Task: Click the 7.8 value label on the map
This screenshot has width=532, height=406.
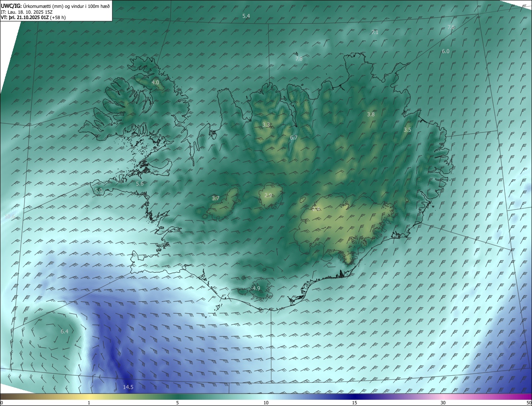Action: pyautogui.click(x=299, y=59)
